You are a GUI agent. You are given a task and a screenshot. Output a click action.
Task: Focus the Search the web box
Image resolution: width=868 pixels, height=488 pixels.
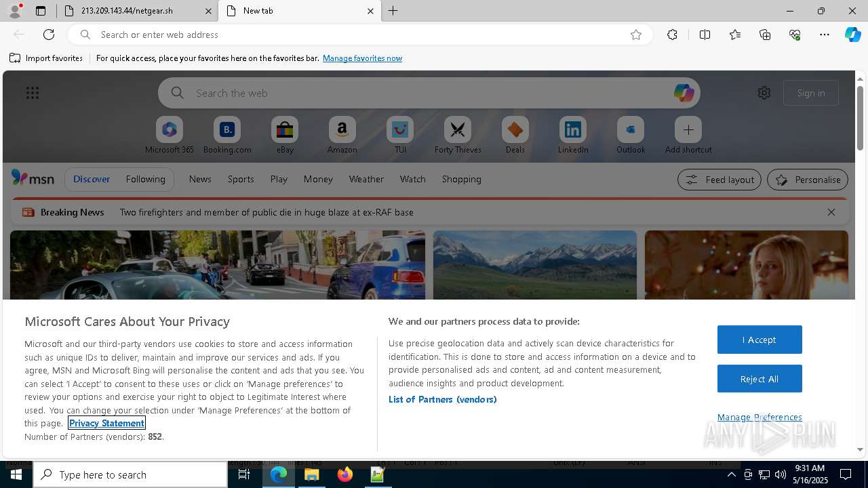click(x=429, y=93)
